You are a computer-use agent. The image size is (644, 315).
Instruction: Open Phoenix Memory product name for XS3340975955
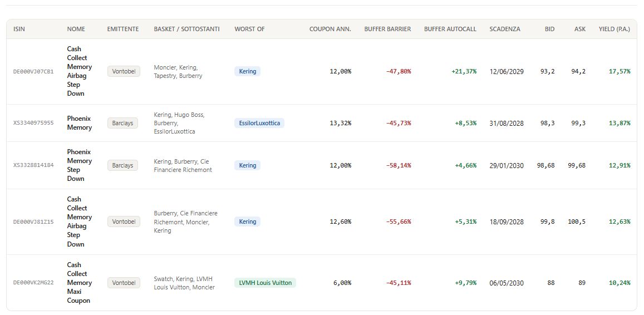79,123
